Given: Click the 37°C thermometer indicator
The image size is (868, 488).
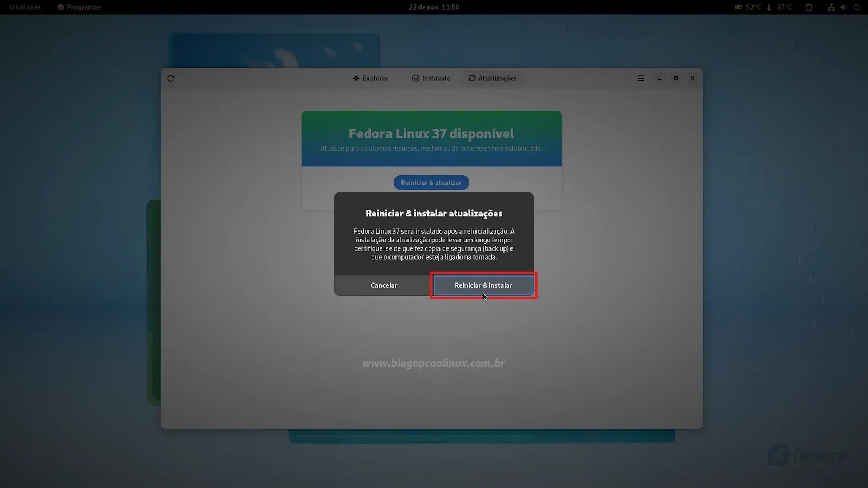Looking at the screenshot, I should [x=779, y=7].
